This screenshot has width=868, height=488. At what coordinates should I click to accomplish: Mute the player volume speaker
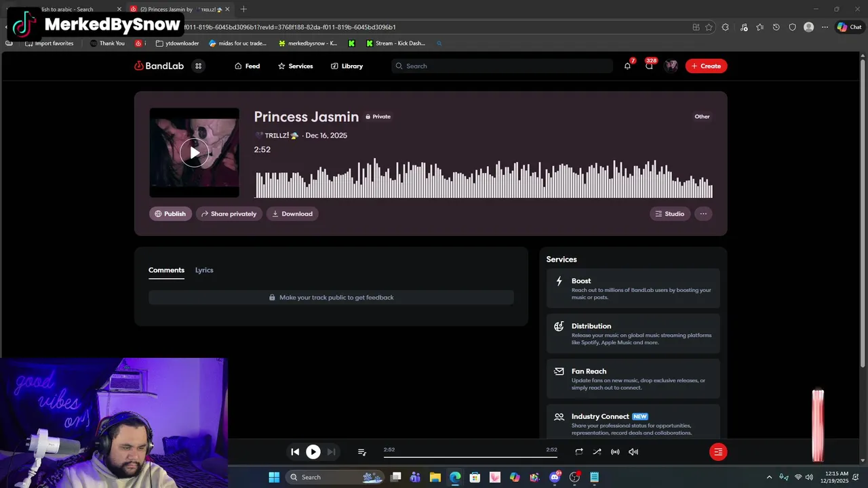tap(633, 451)
